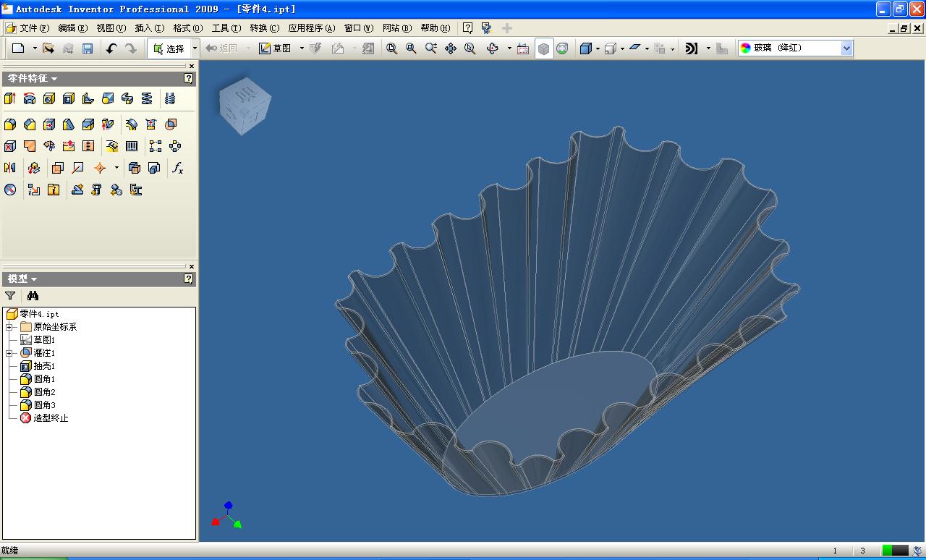This screenshot has height=560, width=926.
Task: Open the display mode dropdown arrow
Action: (x=598, y=48)
